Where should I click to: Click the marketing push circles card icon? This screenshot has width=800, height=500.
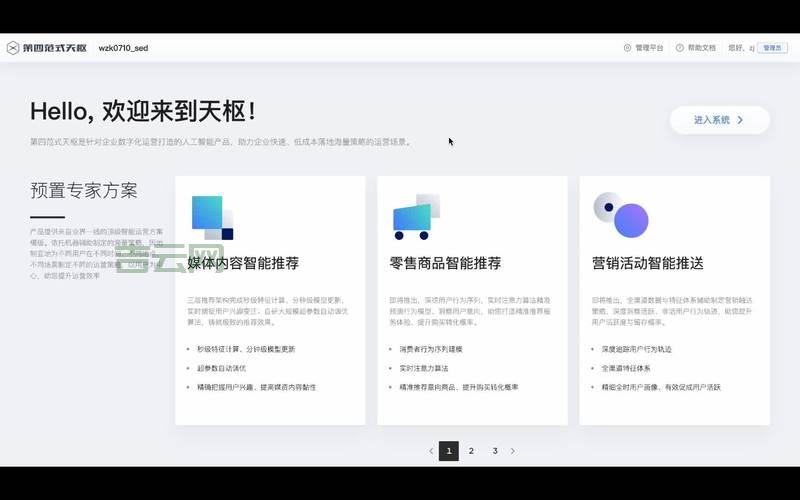(621, 215)
